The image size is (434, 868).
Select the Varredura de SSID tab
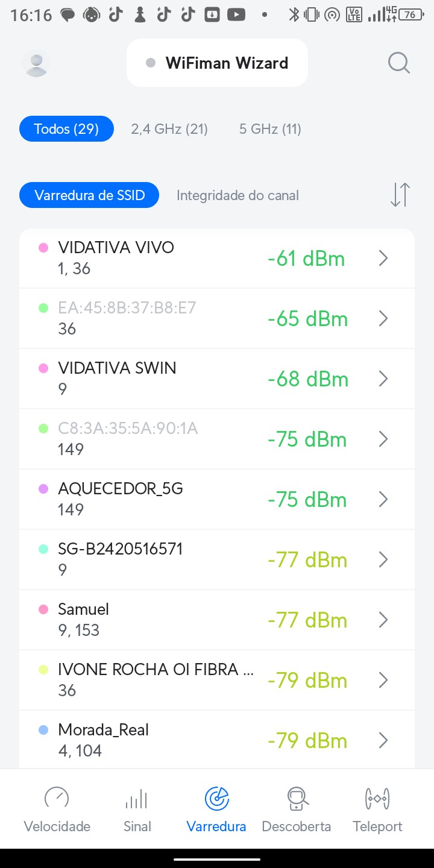click(89, 195)
